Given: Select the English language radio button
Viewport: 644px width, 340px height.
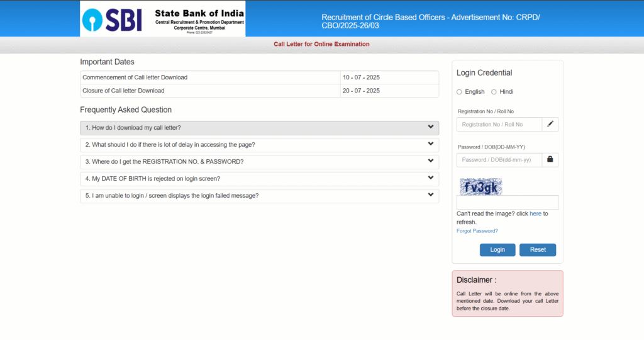Looking at the screenshot, I should (459, 92).
